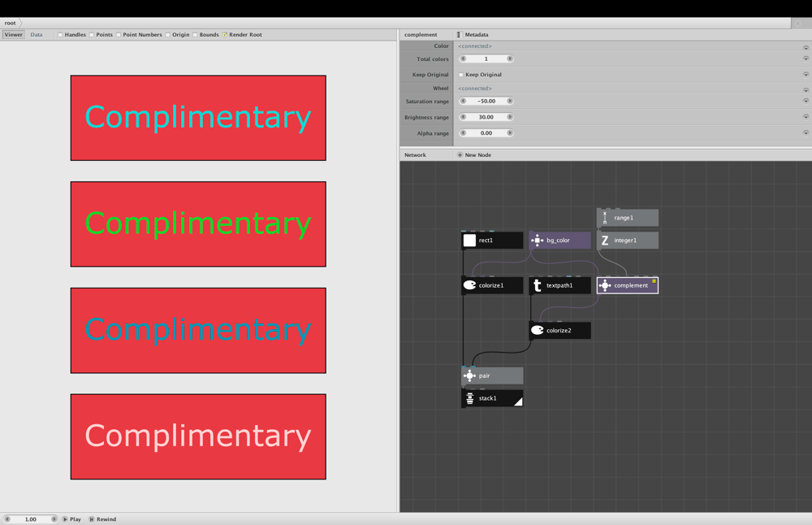Increase Total colors with right arrow
Image resolution: width=812 pixels, height=525 pixels.
click(x=510, y=59)
